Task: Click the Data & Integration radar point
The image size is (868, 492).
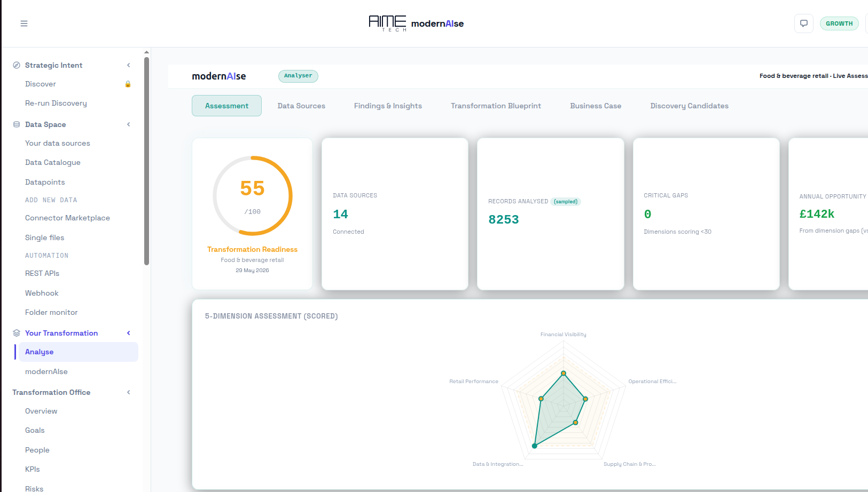Action: click(535, 446)
